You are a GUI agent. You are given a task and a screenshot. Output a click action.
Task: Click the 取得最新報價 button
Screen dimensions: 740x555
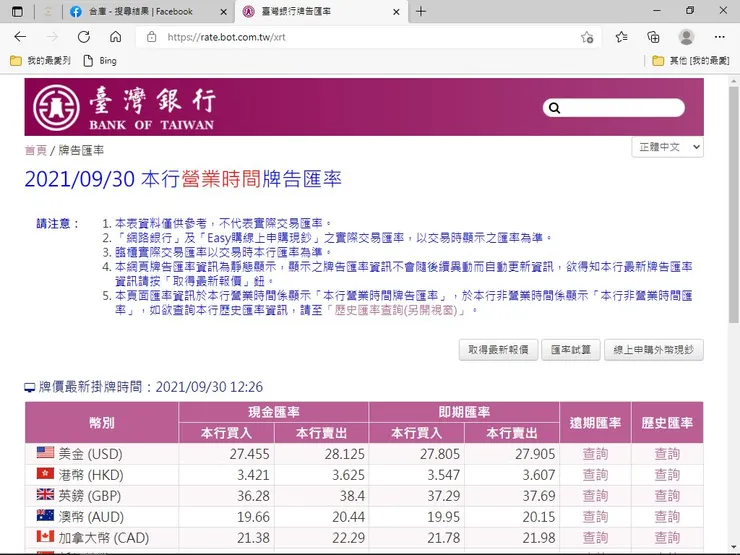498,350
